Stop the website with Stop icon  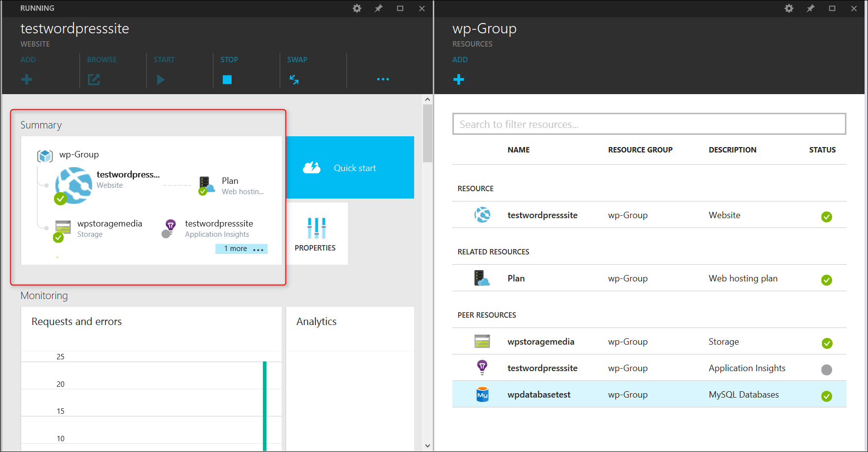(227, 79)
